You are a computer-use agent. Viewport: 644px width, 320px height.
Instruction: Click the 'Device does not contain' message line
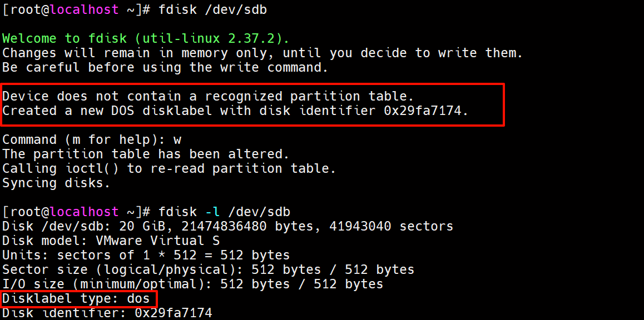pyautogui.click(x=209, y=97)
